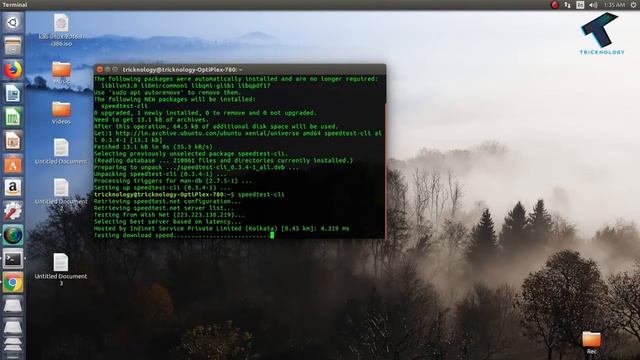Click the terminal cursor after download speed dots

click(272, 236)
